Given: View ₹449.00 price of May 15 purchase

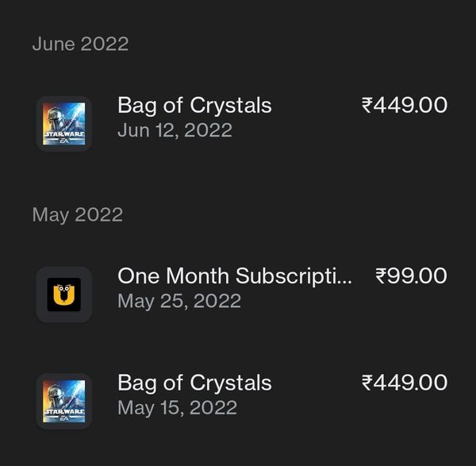Looking at the screenshot, I should [x=405, y=383].
